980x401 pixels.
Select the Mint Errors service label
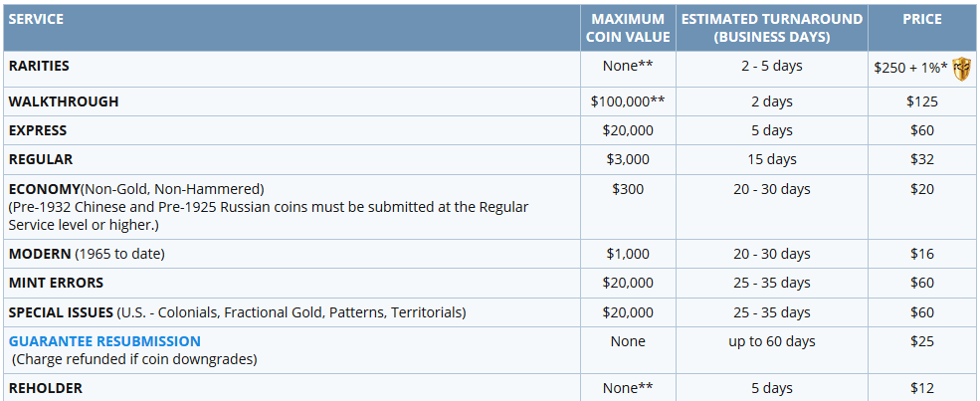[56, 283]
